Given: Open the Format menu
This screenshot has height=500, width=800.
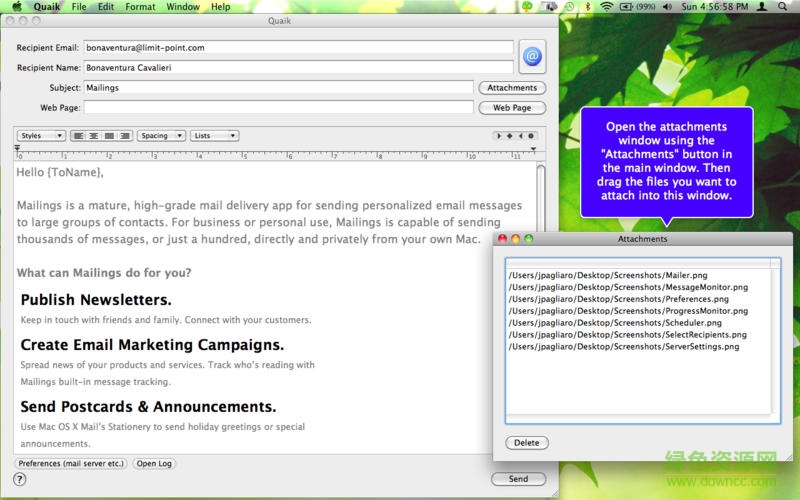Looking at the screenshot, I should [x=140, y=6].
